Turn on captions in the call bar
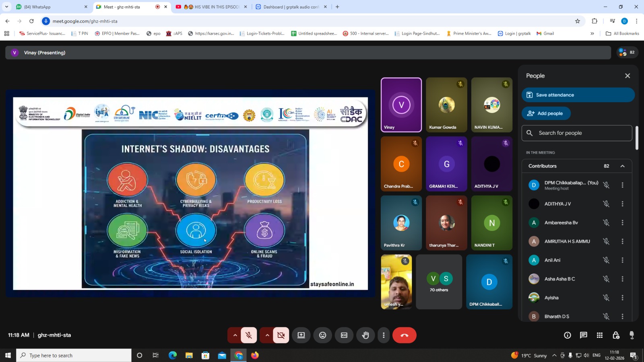 344,335
